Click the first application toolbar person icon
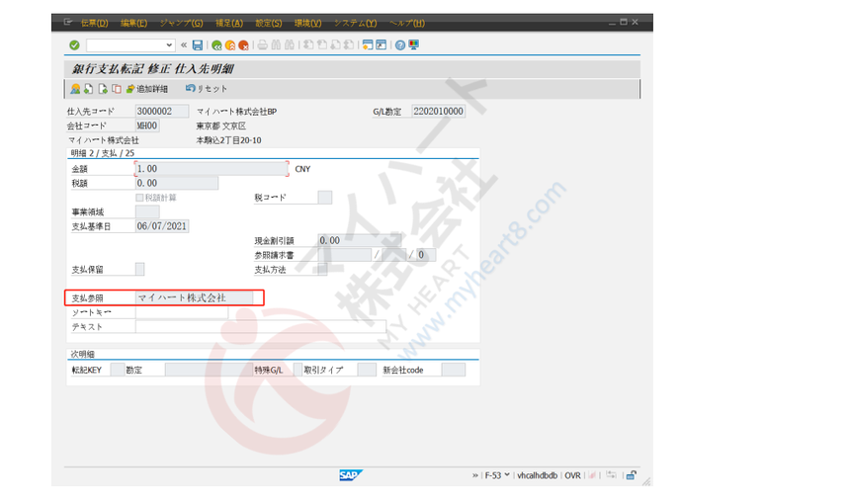The image size is (850, 504). 75,89
